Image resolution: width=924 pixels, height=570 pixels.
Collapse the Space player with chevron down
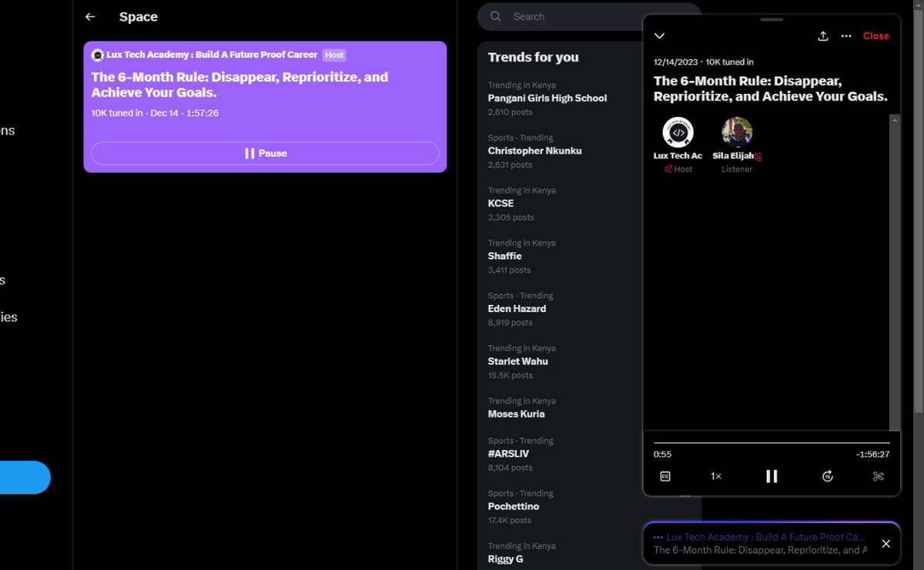click(x=659, y=36)
